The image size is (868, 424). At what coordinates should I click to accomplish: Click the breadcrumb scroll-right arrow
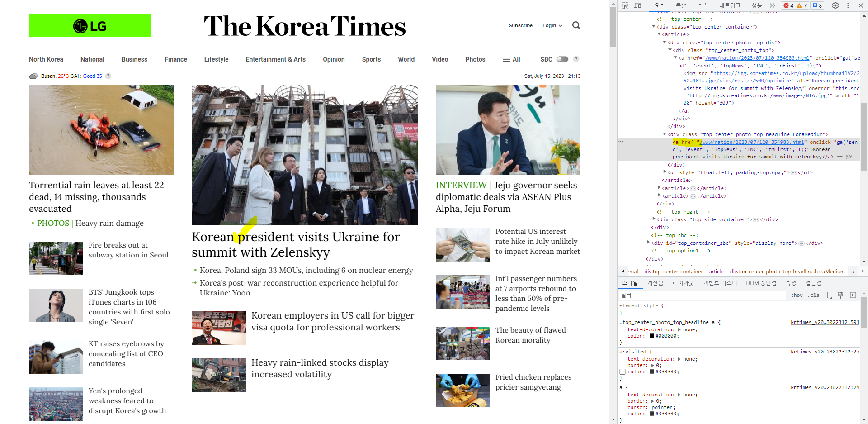862,272
